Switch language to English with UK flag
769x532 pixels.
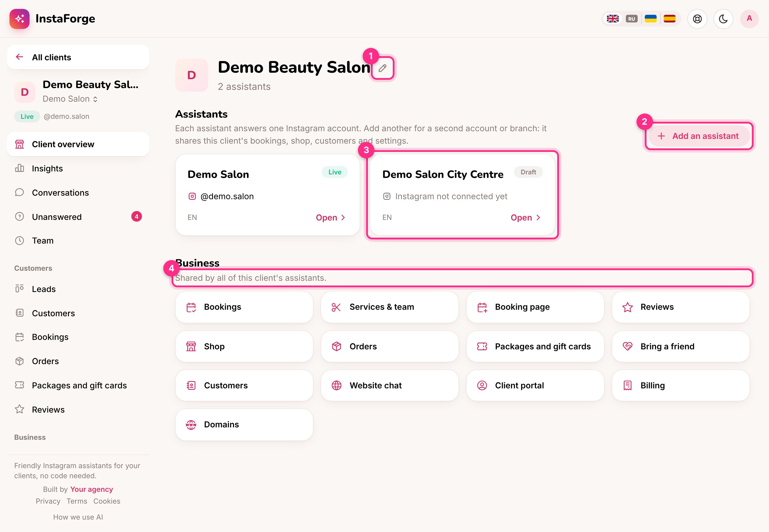[613, 19]
